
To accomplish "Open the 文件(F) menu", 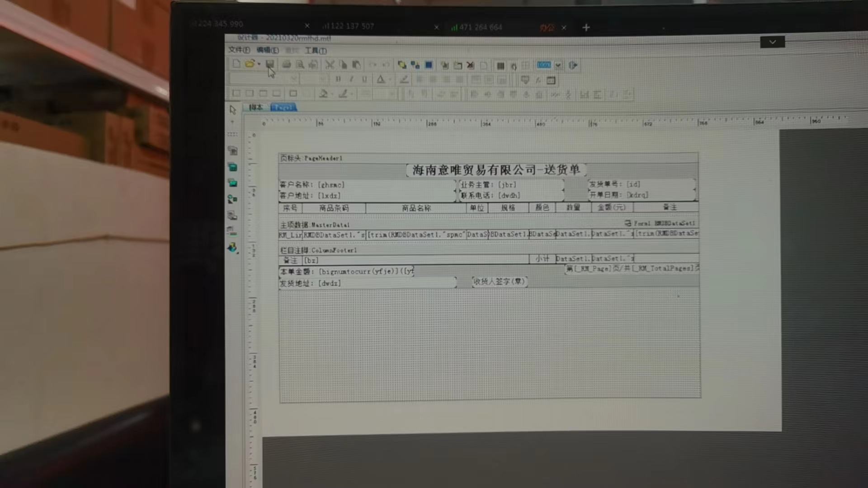I will [x=239, y=50].
